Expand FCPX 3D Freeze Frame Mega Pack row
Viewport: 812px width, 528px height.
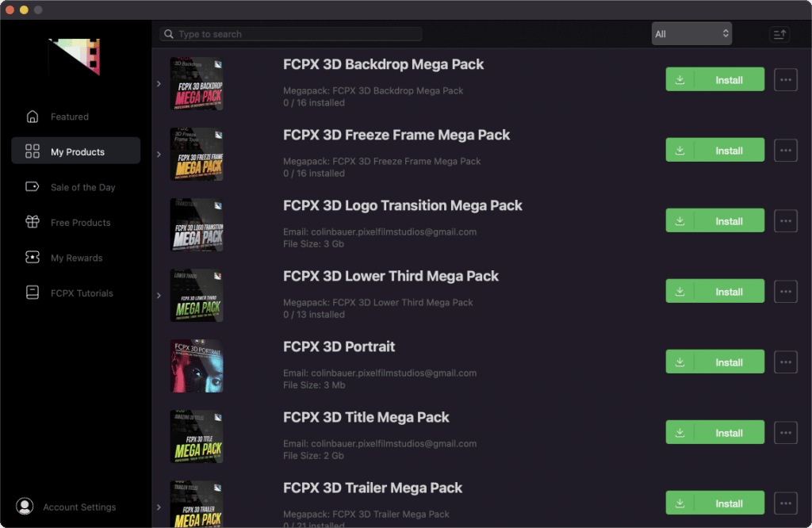tap(159, 154)
